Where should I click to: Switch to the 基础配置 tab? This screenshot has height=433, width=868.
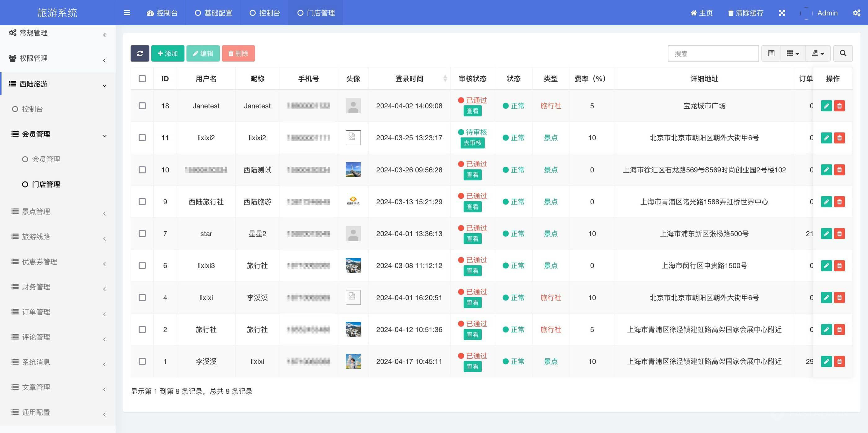pos(214,13)
